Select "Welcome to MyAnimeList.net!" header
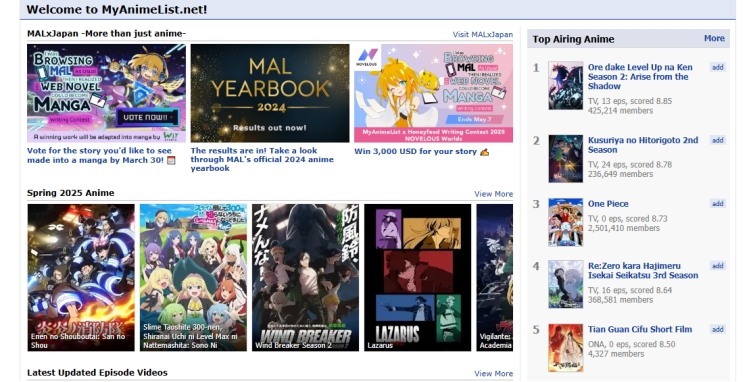This screenshot has height=382, width=752. tap(117, 10)
